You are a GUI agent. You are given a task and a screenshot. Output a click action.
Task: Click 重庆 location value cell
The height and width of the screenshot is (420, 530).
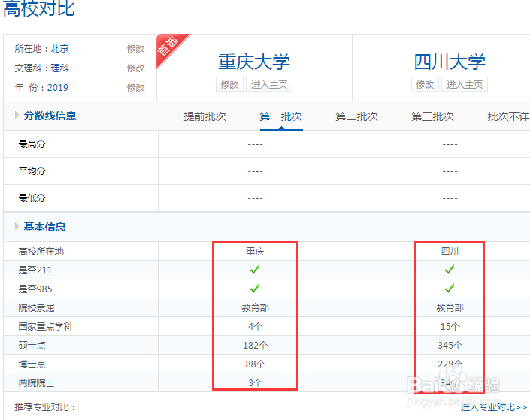255,252
